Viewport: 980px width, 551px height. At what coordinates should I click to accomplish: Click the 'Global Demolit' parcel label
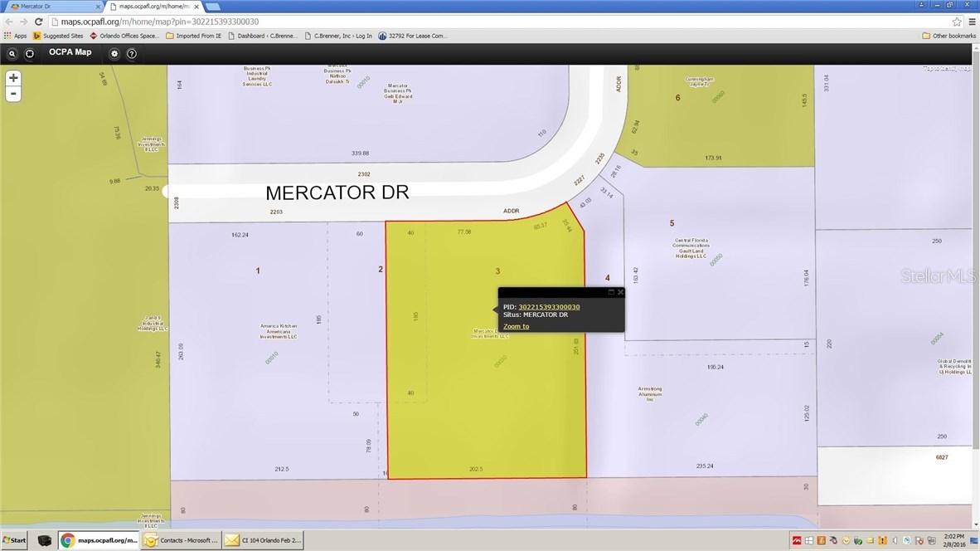[x=954, y=367]
